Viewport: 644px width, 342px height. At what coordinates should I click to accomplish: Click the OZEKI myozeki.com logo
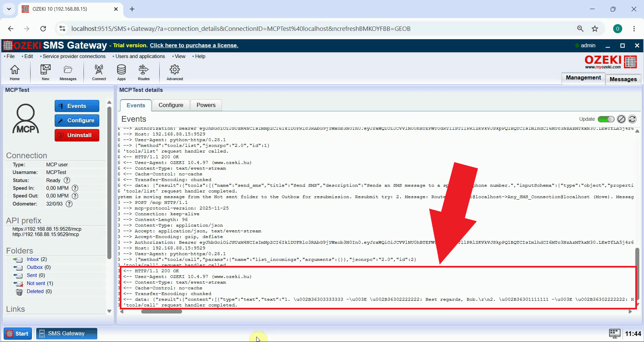click(x=610, y=62)
